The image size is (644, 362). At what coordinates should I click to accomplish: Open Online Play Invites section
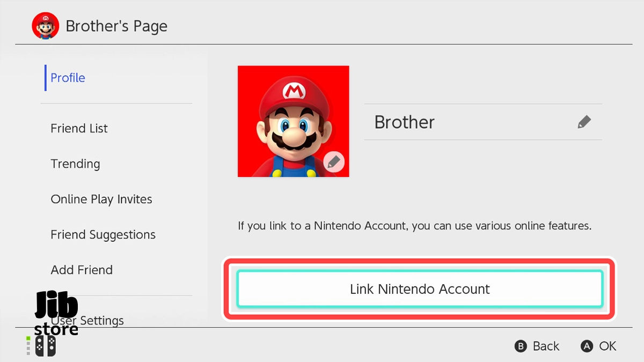(x=101, y=200)
